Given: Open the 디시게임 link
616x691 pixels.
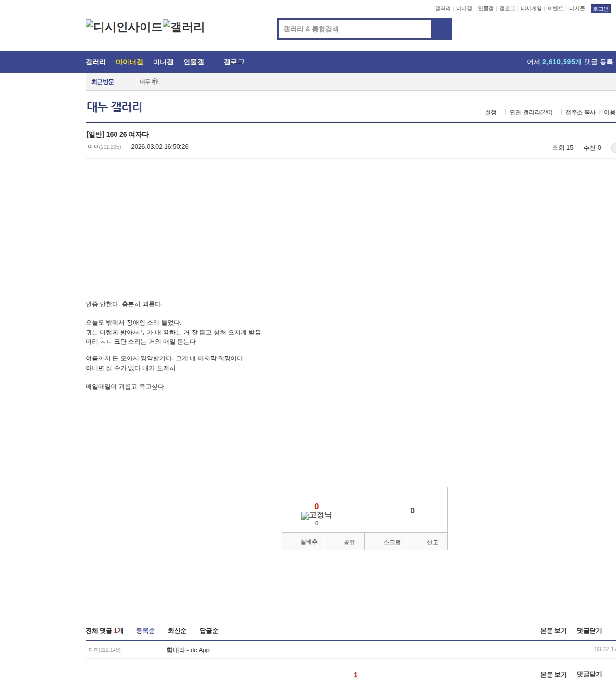Looking at the screenshot, I should (531, 9).
